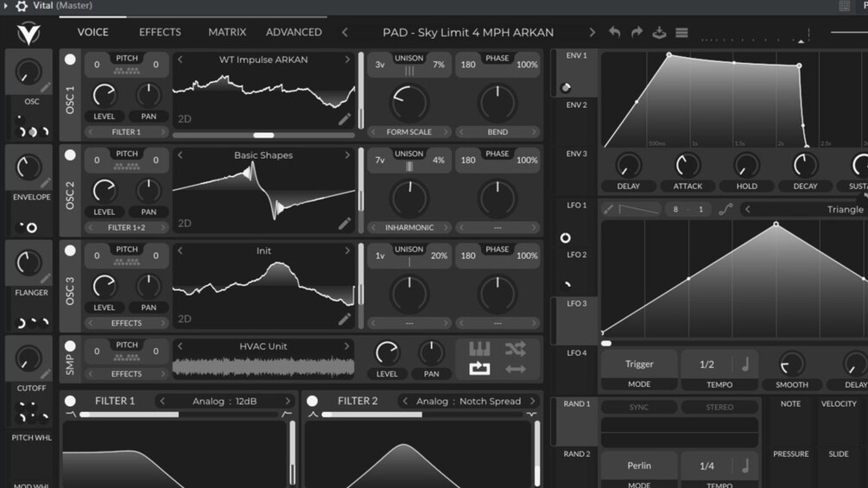Go to previous preset arrow

pyautogui.click(x=345, y=32)
